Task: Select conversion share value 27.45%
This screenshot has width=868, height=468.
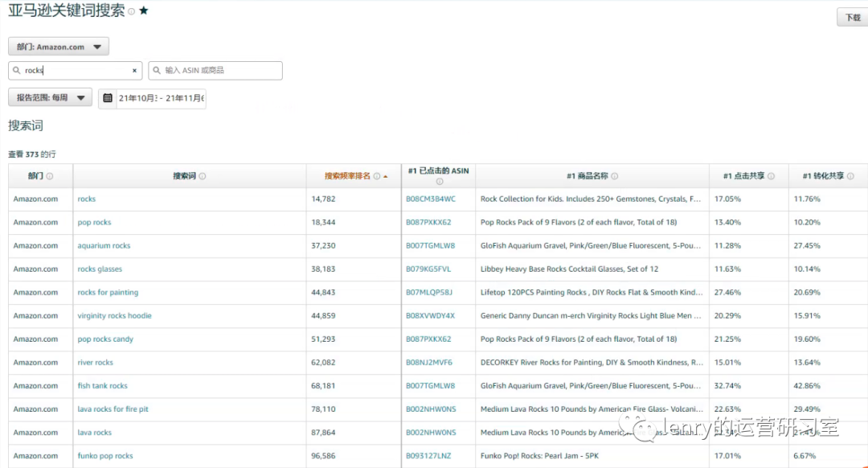Action: 807,245
